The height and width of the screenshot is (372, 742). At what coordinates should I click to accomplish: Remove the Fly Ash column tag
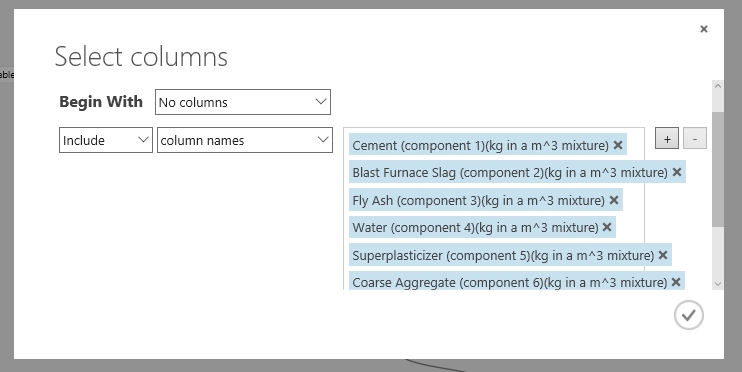[x=614, y=200]
